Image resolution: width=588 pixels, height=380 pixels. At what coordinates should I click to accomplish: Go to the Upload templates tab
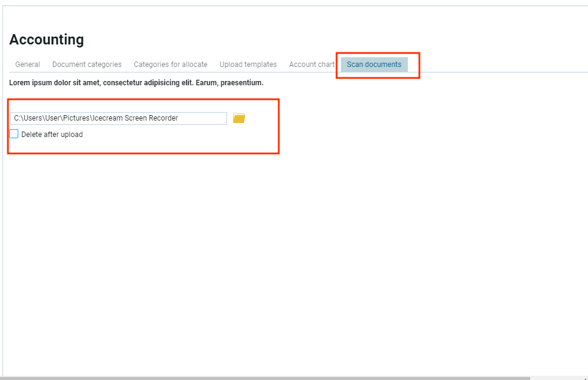[248, 65]
